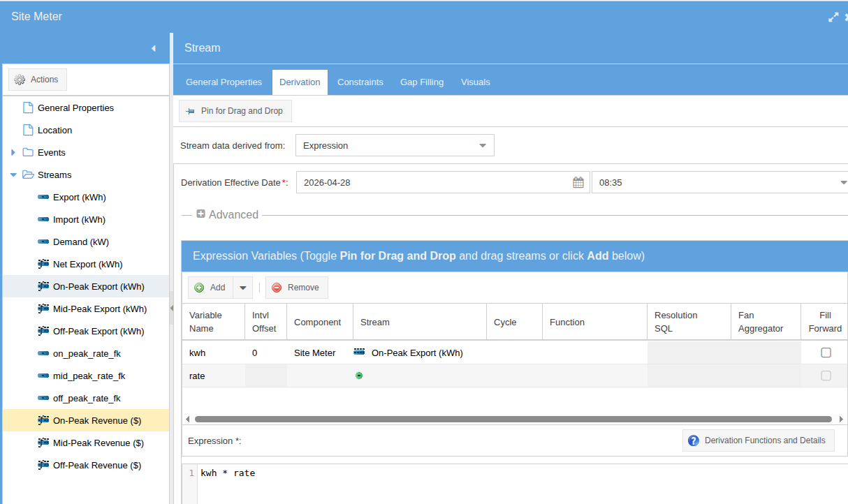
Task: Click the Function column header
Action: pyautogui.click(x=594, y=322)
